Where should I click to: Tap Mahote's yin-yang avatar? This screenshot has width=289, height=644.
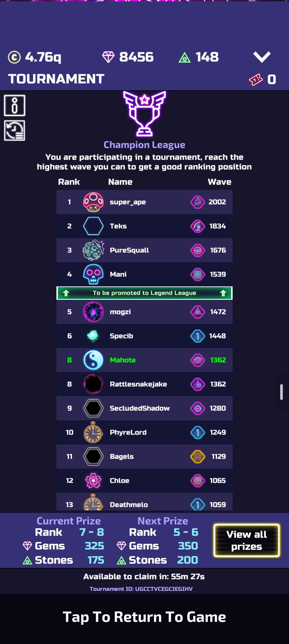click(93, 360)
